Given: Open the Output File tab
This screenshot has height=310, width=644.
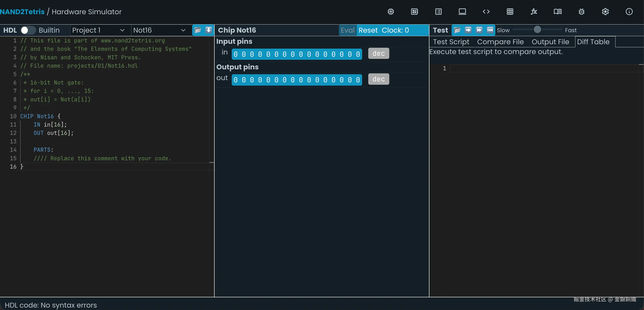Looking at the screenshot, I should click(x=550, y=42).
